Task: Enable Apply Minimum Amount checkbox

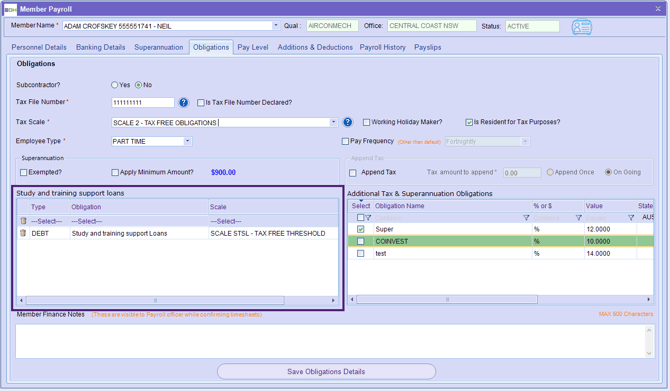Action: click(x=115, y=173)
